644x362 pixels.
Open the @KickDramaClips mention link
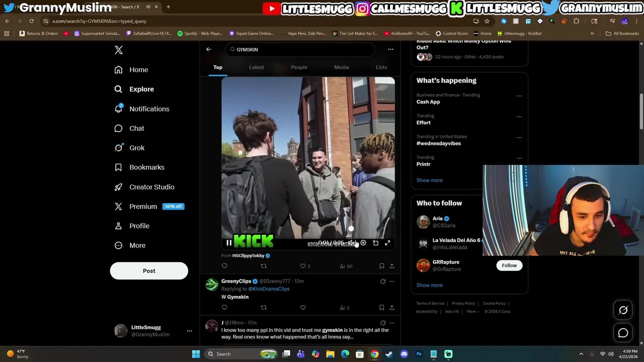(x=269, y=289)
